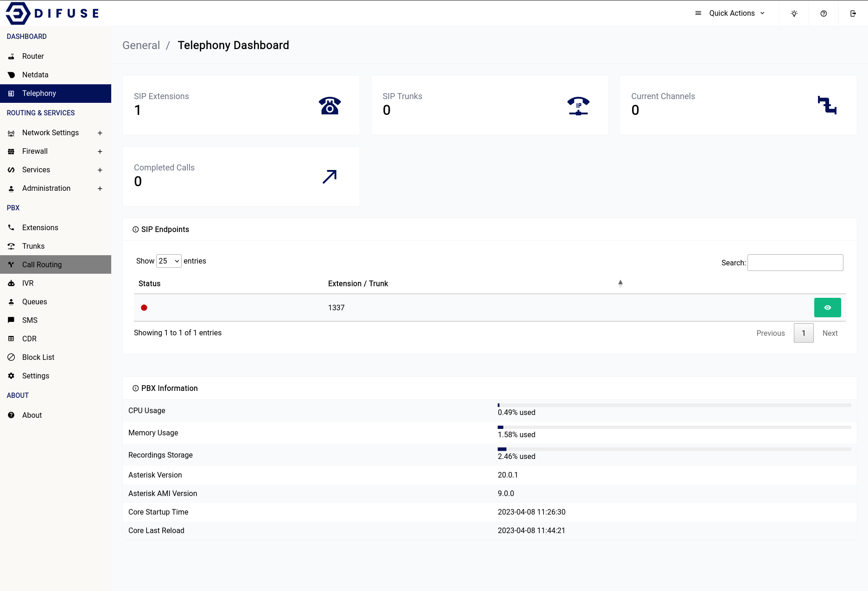This screenshot has height=591, width=868.
Task: Expand Network Settings plus
Action: coord(100,133)
